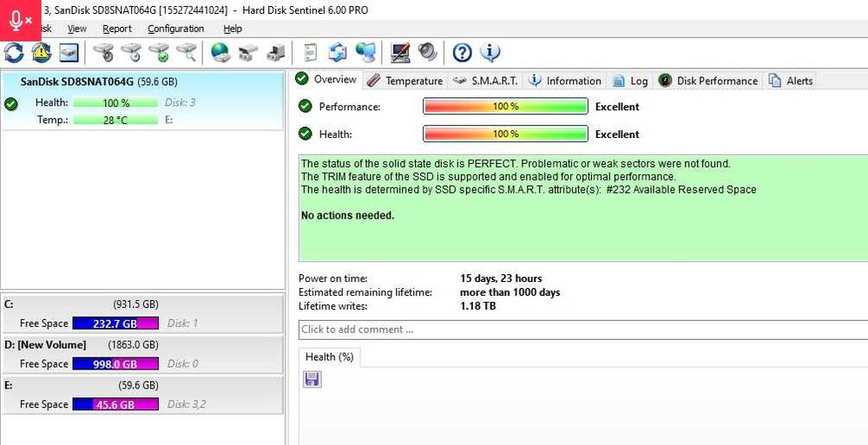Image resolution: width=868 pixels, height=445 pixels.
Task: Click the 'No actions needed.' text
Action: pos(348,216)
